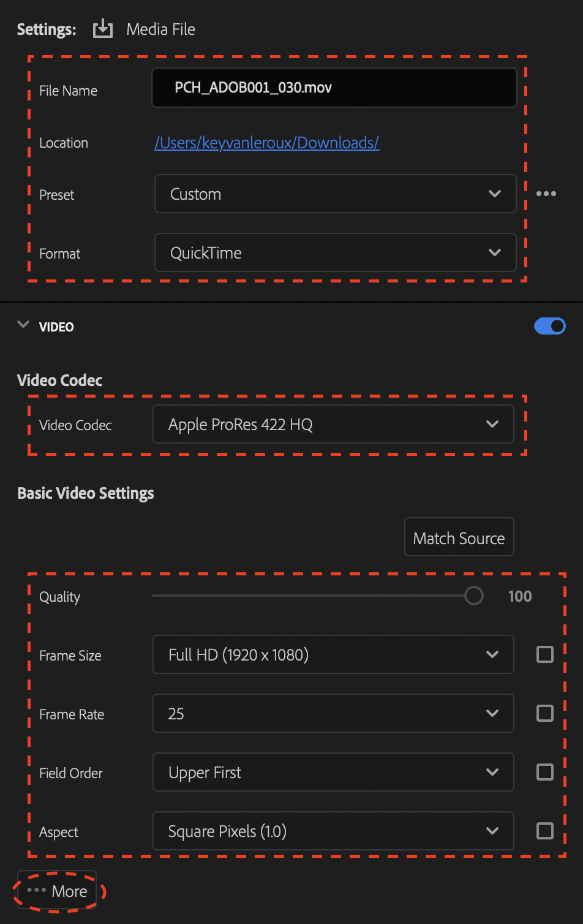
Task: Disable the VIDEO track toggle
Action: (x=550, y=326)
